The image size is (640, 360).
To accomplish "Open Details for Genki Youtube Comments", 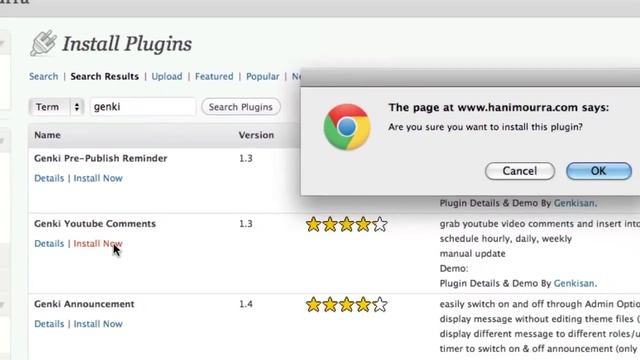I will [49, 244].
